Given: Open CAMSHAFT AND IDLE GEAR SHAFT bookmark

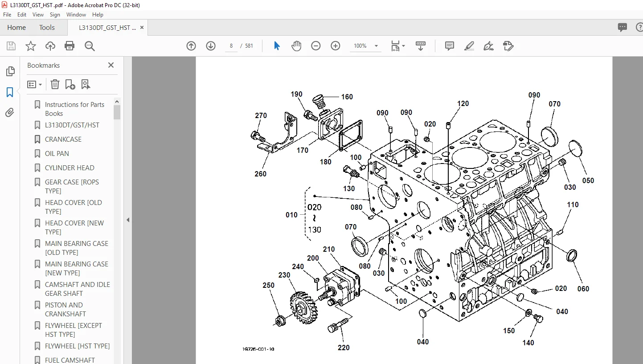Looking at the screenshot, I should pyautogui.click(x=78, y=289).
